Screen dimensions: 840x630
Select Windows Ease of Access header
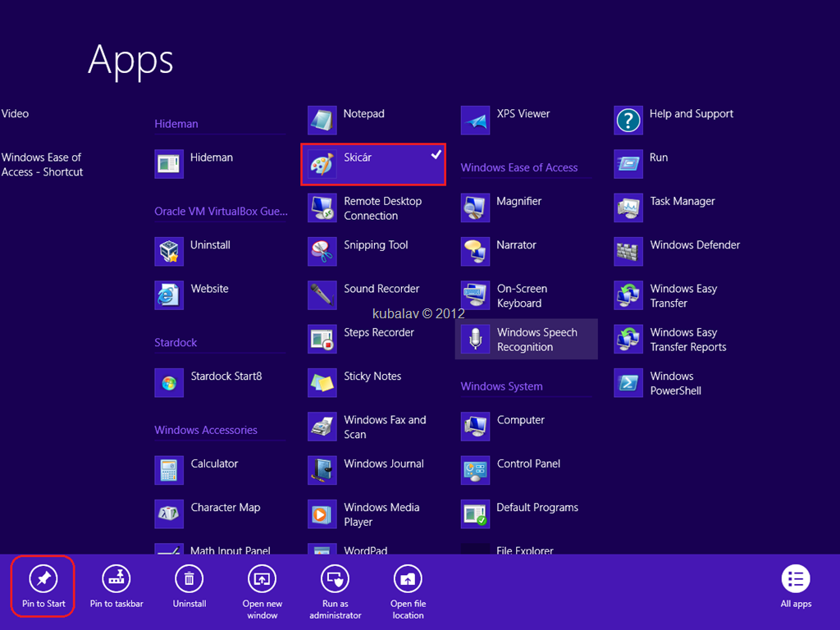(519, 167)
